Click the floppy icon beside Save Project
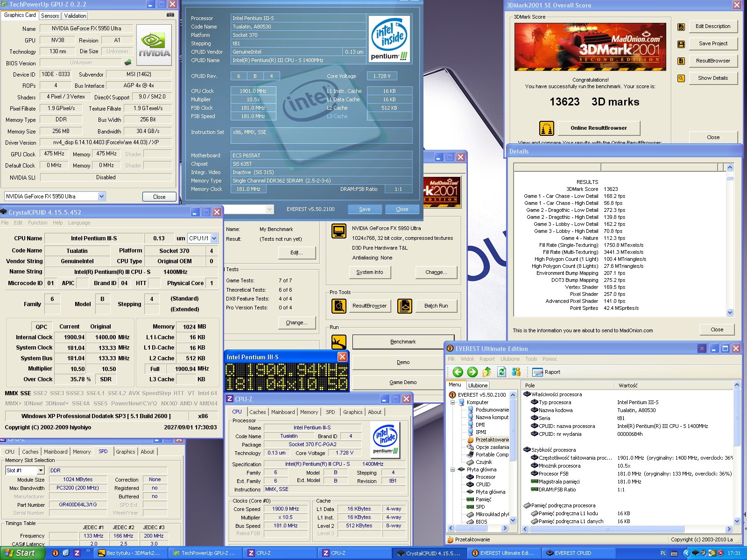 pyautogui.click(x=681, y=44)
